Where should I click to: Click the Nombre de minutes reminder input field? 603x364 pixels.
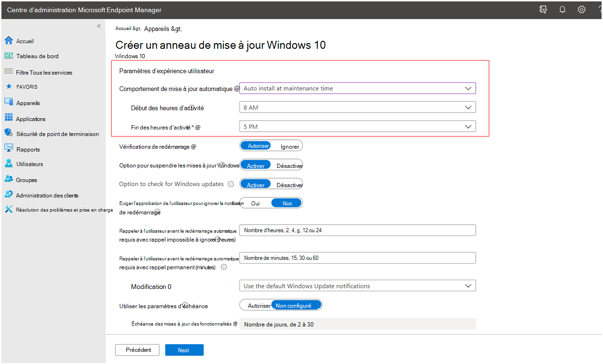[x=357, y=258]
